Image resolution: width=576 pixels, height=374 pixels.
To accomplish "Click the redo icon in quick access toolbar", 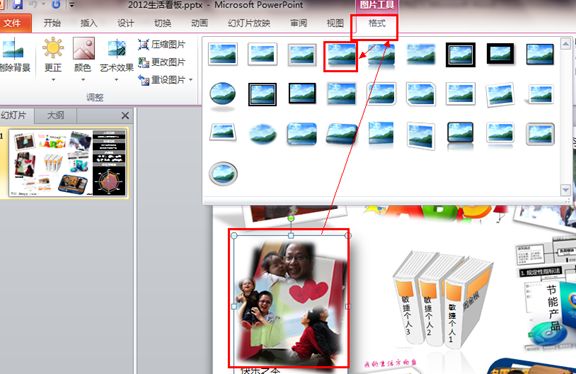I will pos(56,5).
